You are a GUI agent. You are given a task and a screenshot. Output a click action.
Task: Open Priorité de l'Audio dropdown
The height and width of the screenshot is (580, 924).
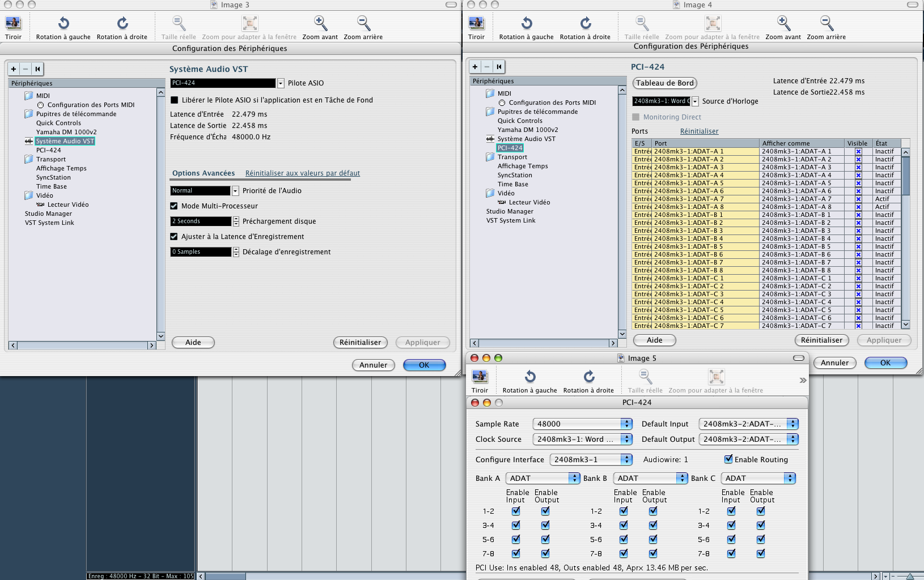pos(235,191)
